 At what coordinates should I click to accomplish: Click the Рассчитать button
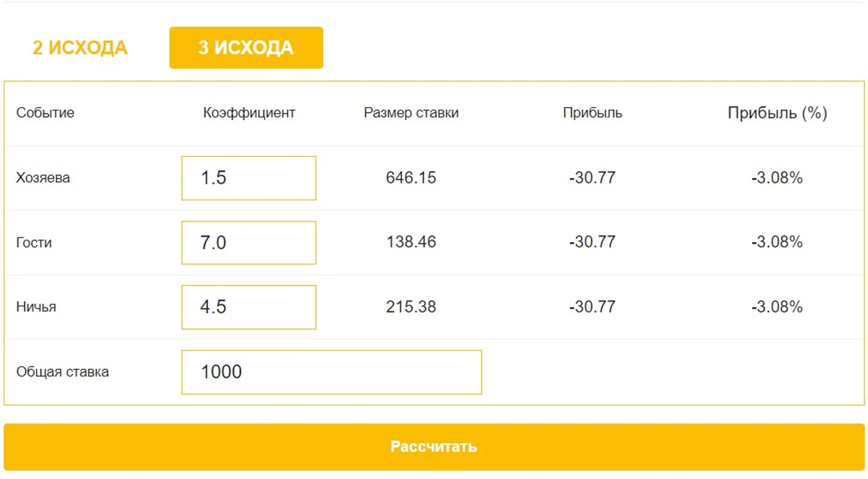[434, 447]
